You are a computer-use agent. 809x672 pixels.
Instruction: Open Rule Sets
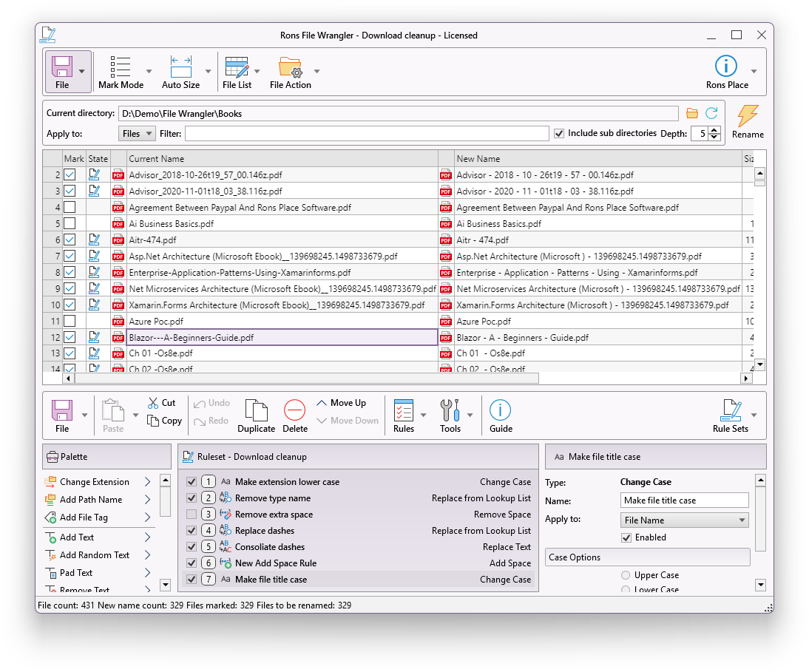tap(730, 415)
